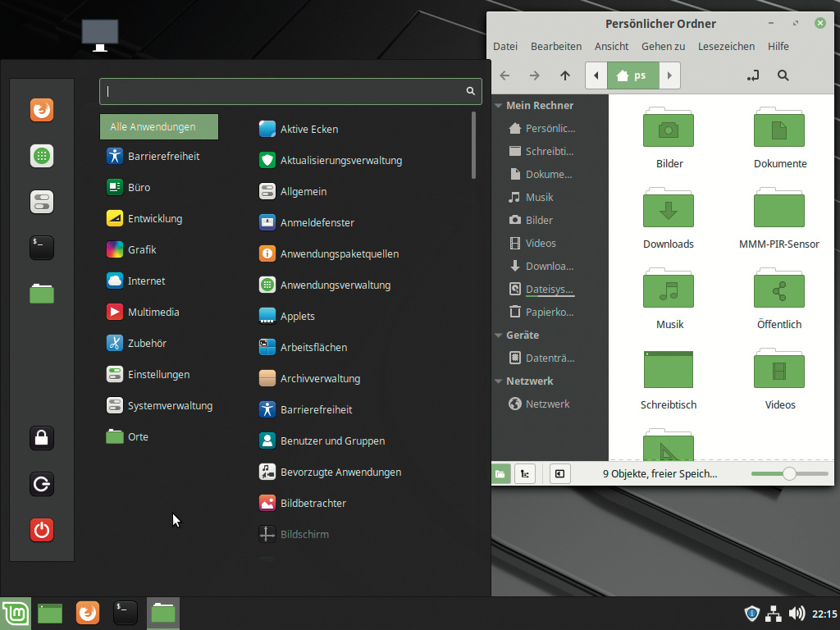Click the ps home path button
840x630 pixels.
point(632,75)
